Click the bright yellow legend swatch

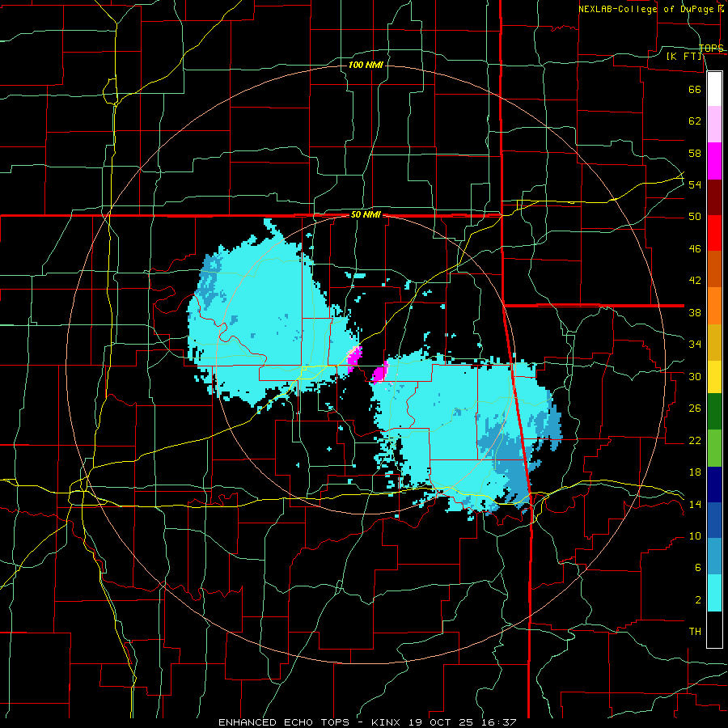[x=714, y=377]
